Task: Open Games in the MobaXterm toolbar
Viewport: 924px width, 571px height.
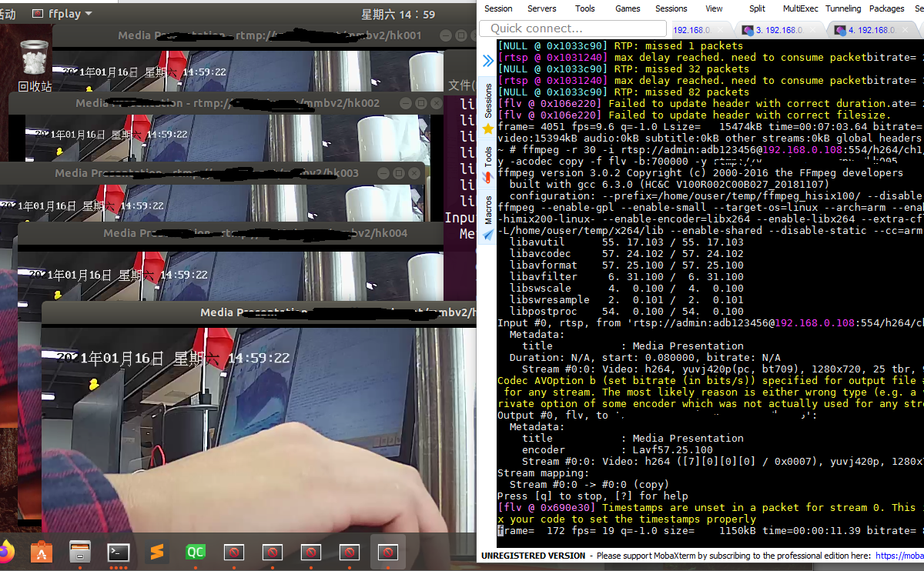Action: point(628,8)
